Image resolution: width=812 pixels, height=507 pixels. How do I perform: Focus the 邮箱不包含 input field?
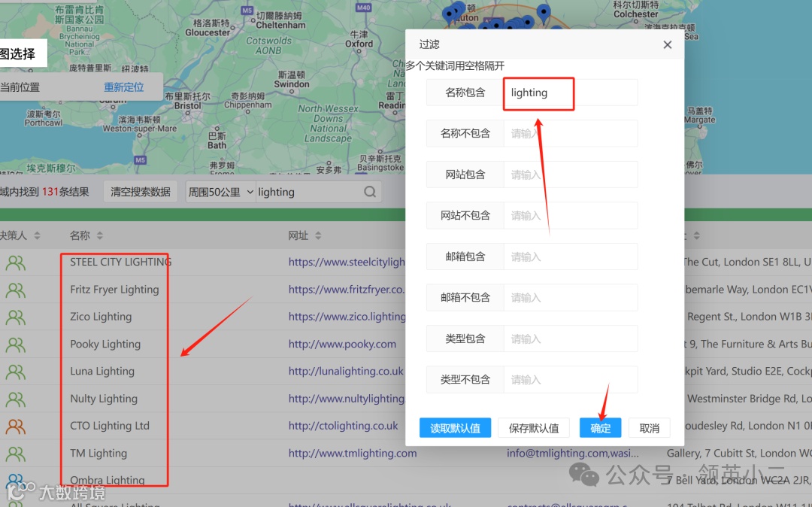tap(570, 297)
